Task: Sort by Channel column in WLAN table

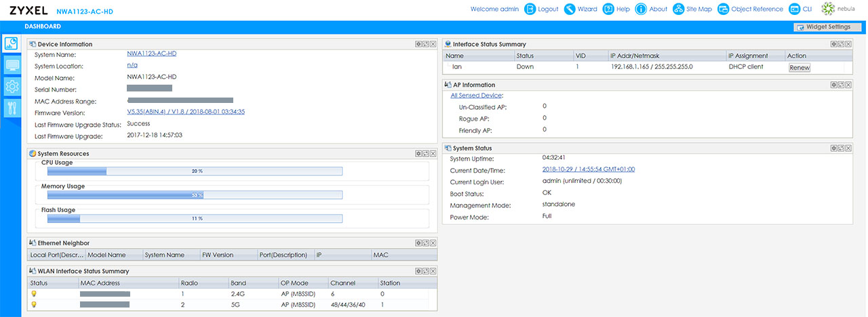Action: (x=352, y=283)
